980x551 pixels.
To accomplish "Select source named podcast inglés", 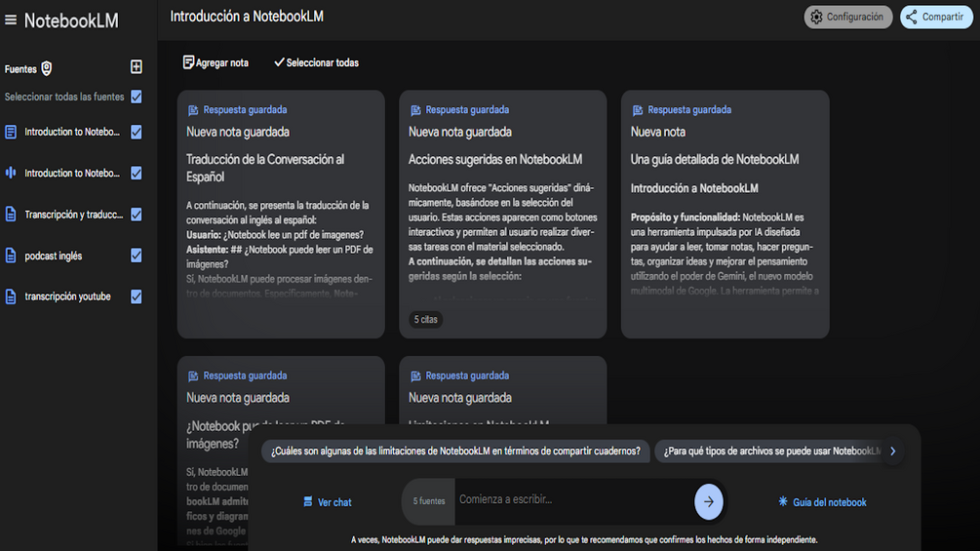I will click(53, 256).
